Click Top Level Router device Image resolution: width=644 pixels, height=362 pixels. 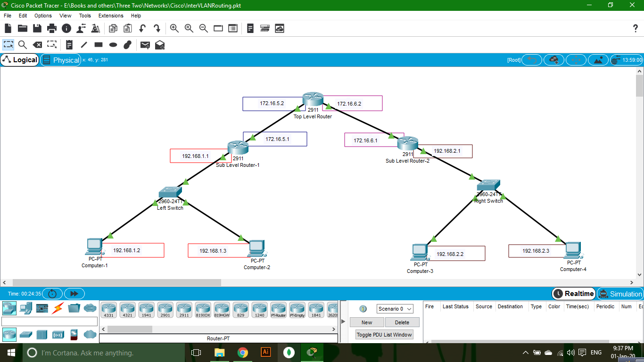pos(313,99)
